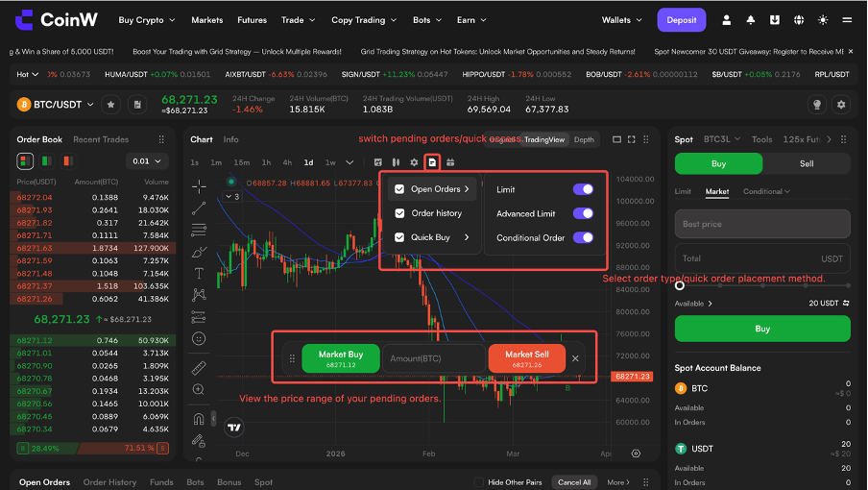
Task: Click the large green Buy submit button
Action: pyautogui.click(x=762, y=329)
